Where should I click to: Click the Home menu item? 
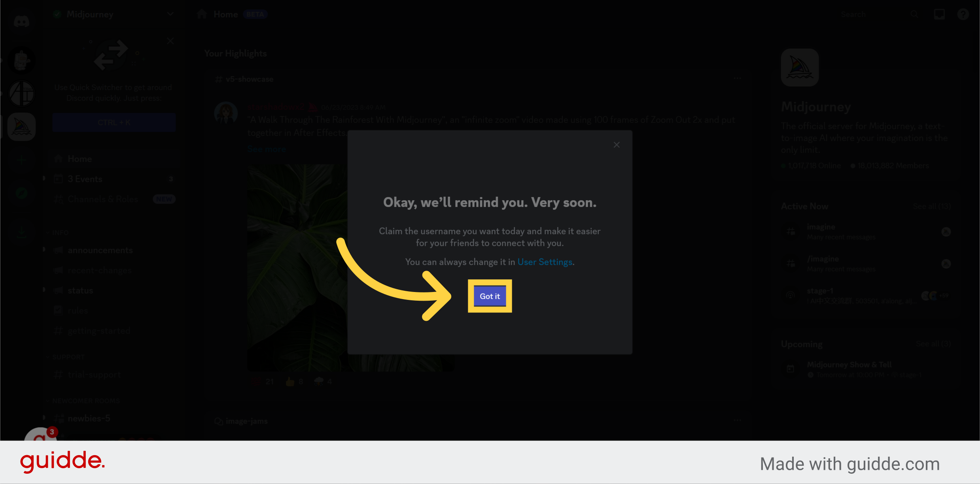79,158
